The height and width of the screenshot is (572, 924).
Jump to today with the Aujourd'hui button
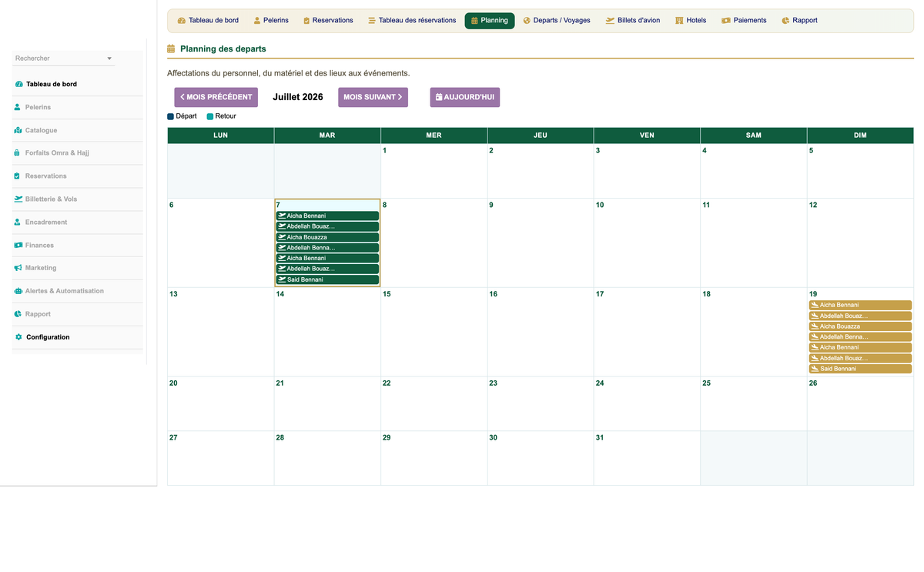465,97
